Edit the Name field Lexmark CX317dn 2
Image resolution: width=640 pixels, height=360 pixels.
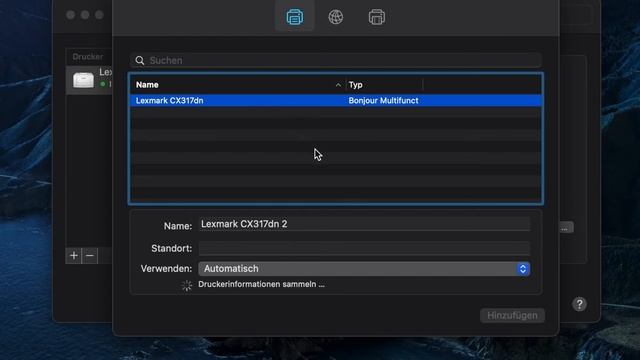[x=364, y=224]
